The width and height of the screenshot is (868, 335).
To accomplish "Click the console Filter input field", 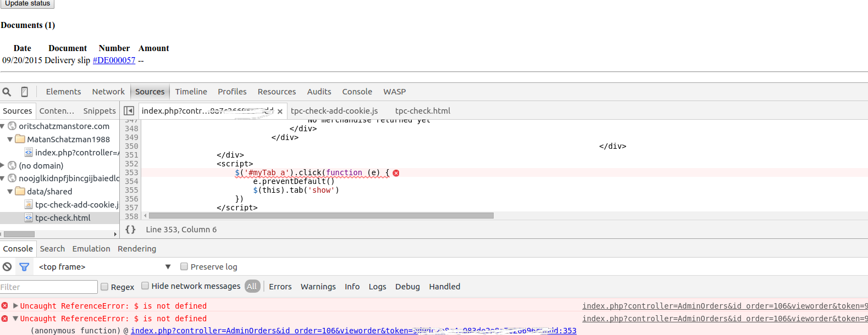I will click(49, 287).
